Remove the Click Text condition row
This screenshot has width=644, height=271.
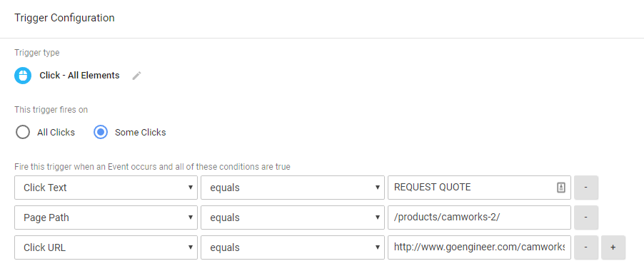pos(586,188)
